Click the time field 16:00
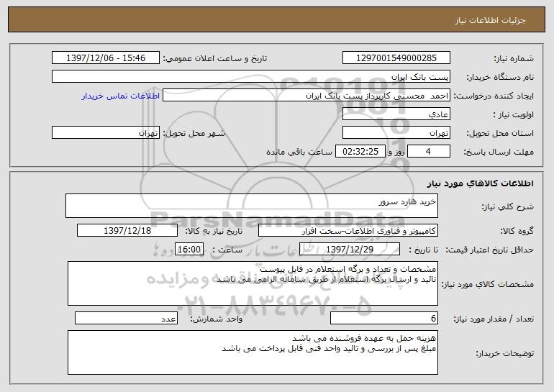Image resolution: width=554 pixels, height=392 pixels. 189,249
